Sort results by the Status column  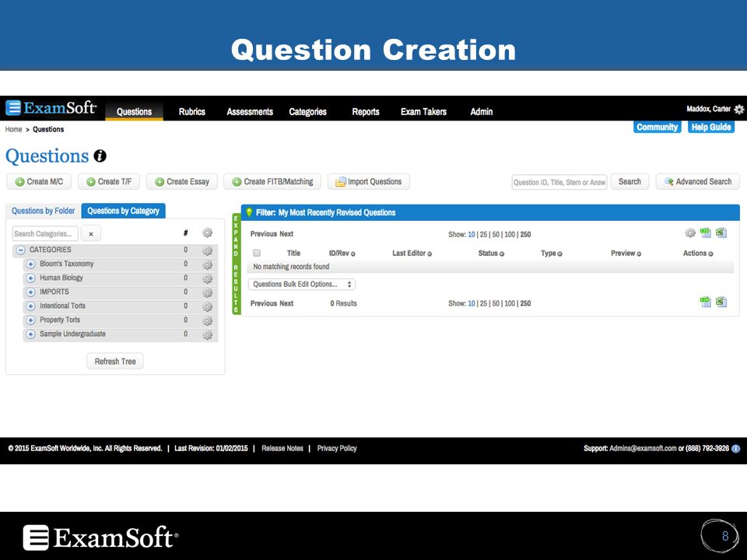click(x=491, y=254)
